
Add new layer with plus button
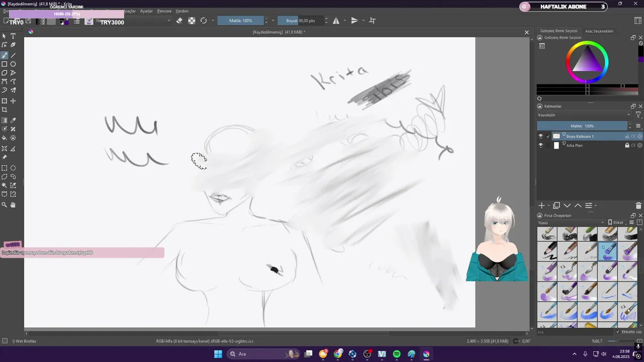pos(541,206)
